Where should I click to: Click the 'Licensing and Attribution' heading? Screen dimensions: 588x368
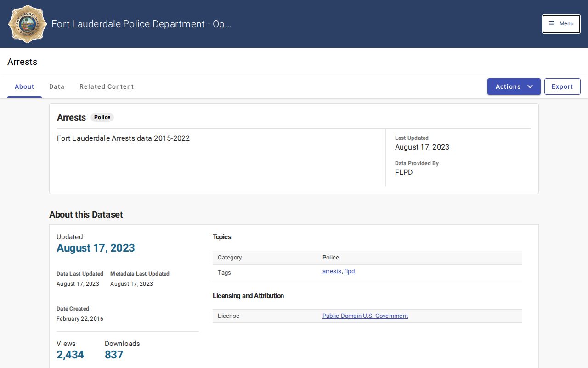pyautogui.click(x=248, y=296)
